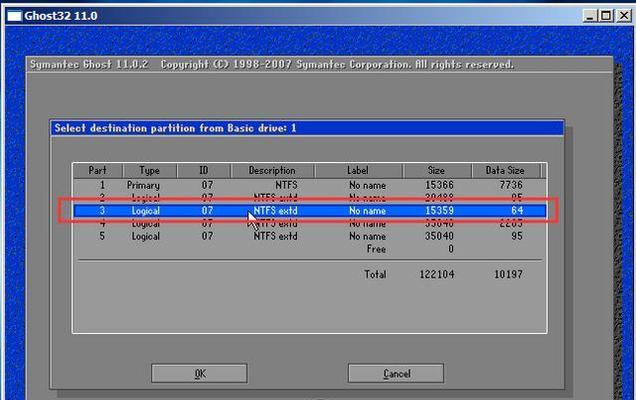
Task: Click the Description column header
Action: 272,170
